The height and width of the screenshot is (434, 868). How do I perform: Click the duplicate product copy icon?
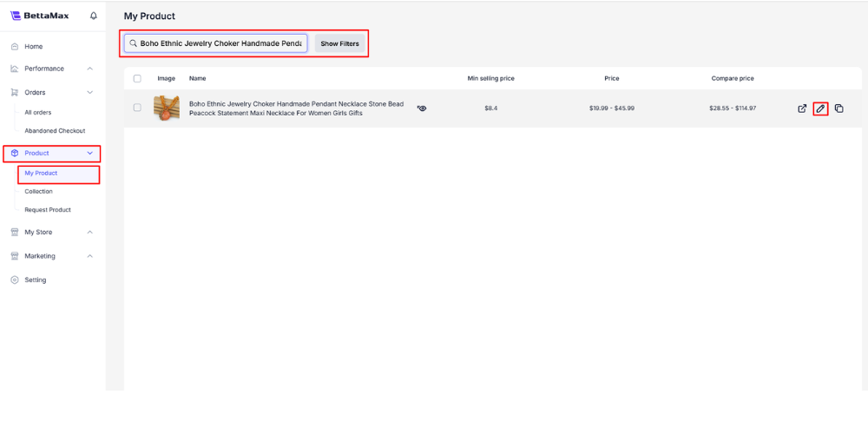click(x=838, y=108)
